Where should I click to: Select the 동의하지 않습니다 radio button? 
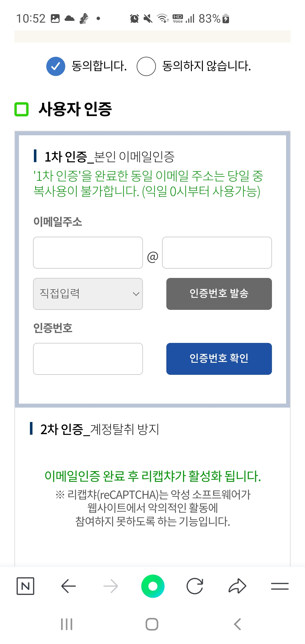coord(146,67)
